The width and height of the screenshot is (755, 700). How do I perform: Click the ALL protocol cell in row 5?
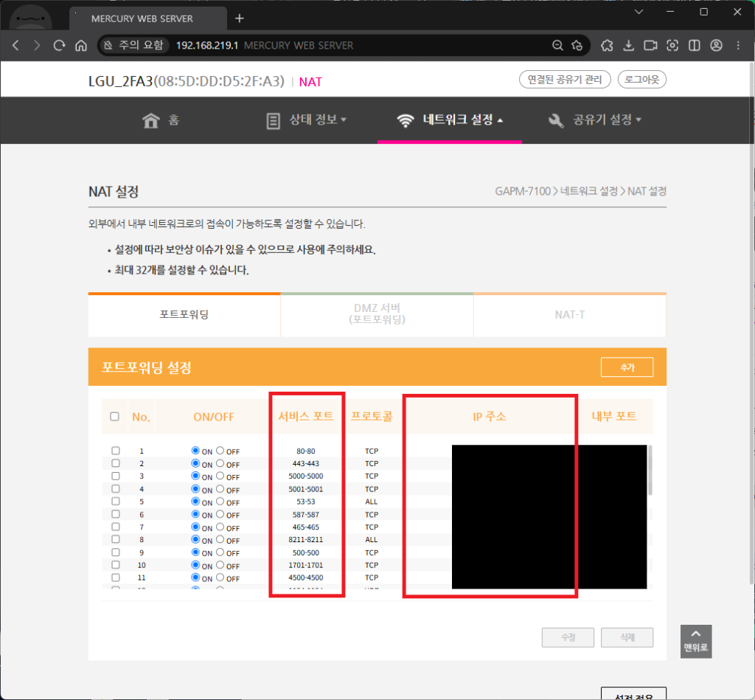pos(372,502)
